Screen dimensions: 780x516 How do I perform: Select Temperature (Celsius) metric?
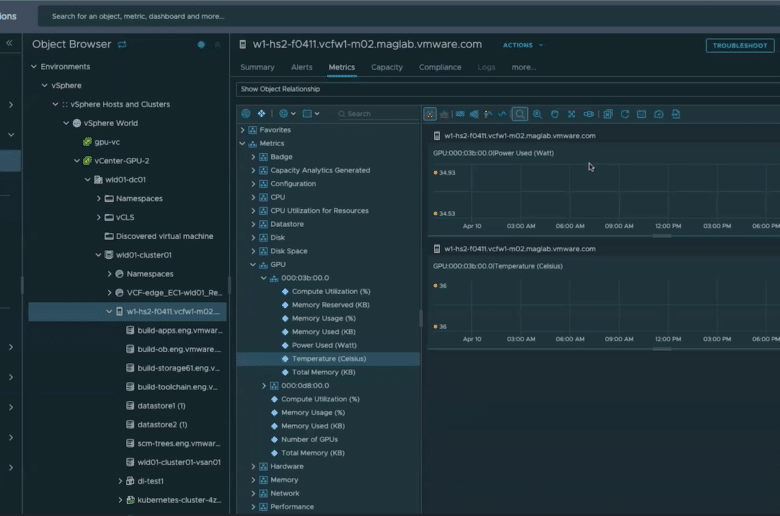coord(329,359)
